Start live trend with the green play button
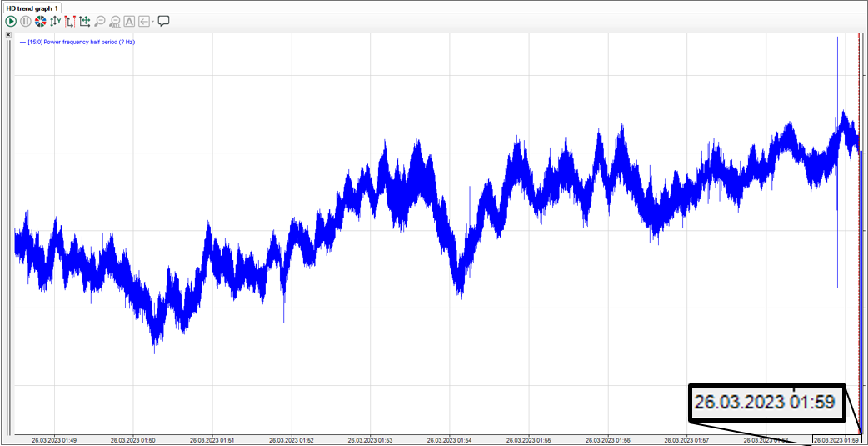The height and width of the screenshot is (446, 868). click(x=11, y=22)
